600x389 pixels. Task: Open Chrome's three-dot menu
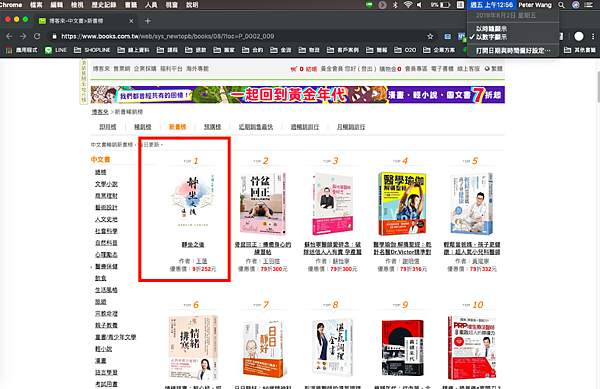point(593,36)
